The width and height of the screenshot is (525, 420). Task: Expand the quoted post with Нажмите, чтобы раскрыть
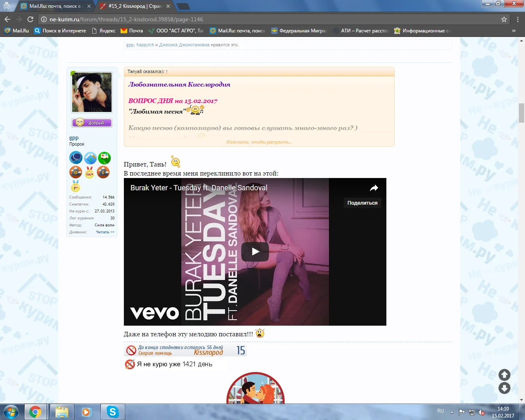coord(259,142)
